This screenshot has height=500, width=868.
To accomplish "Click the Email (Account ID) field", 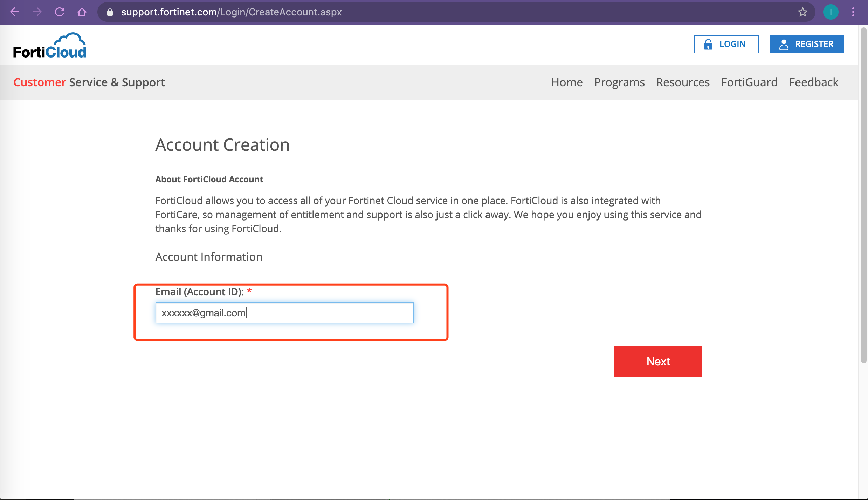I will coord(284,313).
